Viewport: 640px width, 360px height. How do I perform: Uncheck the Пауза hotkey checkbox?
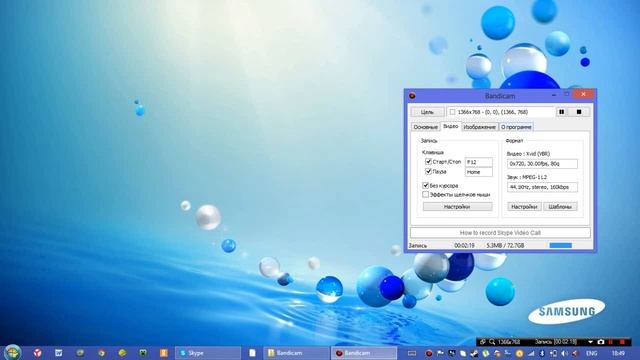(428, 171)
